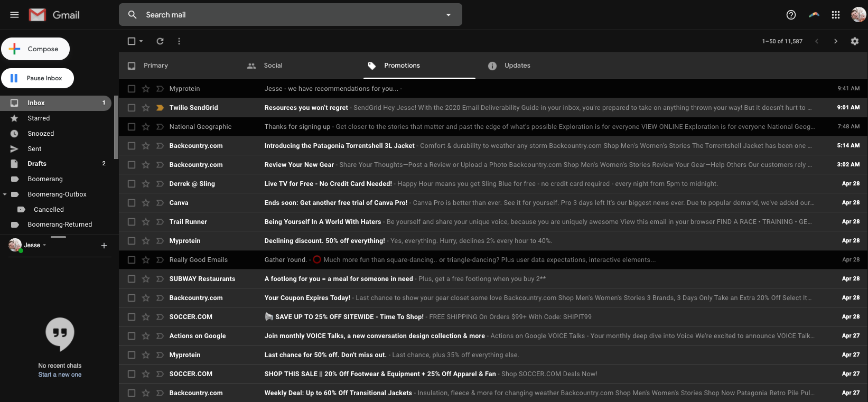Add a new chat contact with plus icon
This screenshot has height=402, width=868.
point(104,246)
